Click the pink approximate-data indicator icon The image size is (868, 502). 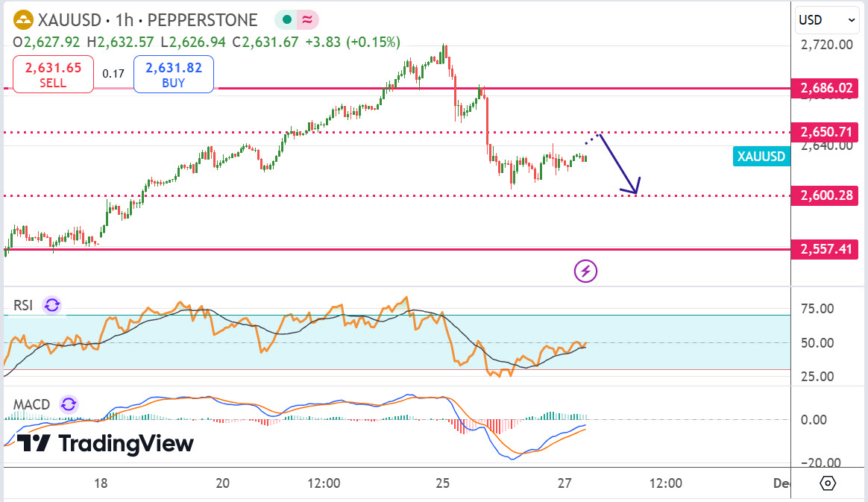point(306,20)
